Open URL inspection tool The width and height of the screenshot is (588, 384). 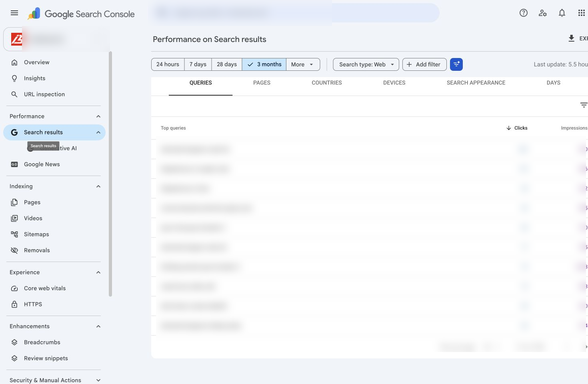click(x=54, y=94)
